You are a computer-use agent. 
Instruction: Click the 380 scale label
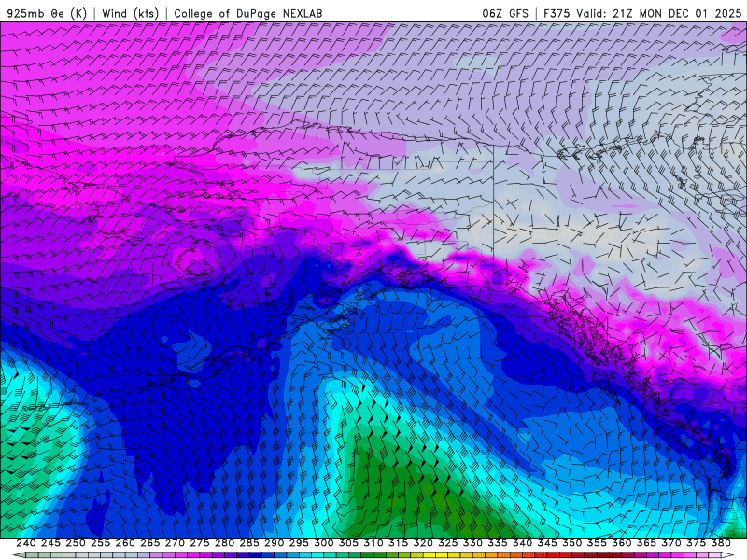click(721, 543)
